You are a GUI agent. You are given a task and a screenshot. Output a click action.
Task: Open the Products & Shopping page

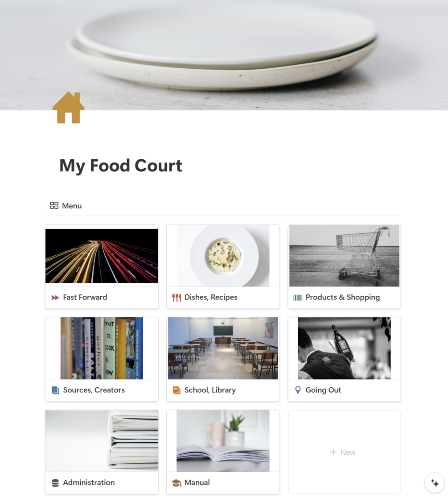[343, 297]
